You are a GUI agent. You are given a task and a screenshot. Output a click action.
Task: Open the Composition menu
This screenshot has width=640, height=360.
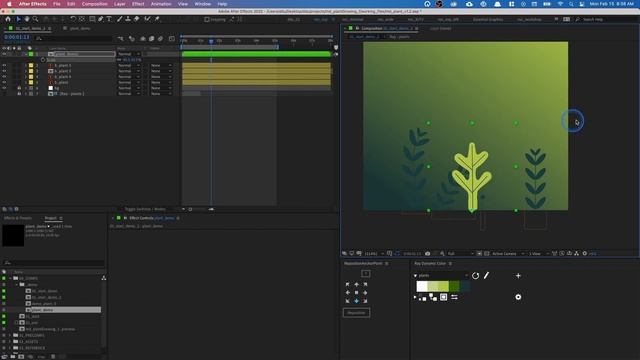94,4
